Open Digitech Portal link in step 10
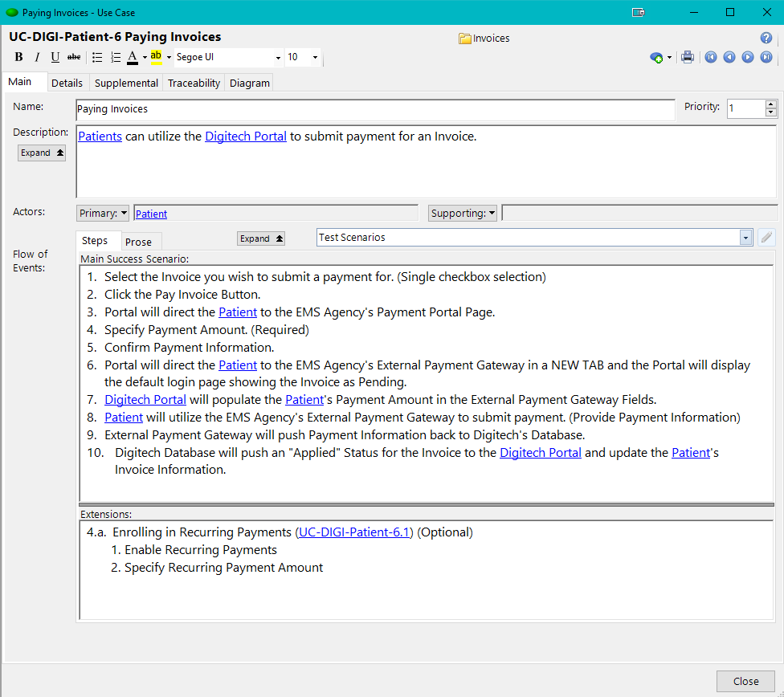 541,453
